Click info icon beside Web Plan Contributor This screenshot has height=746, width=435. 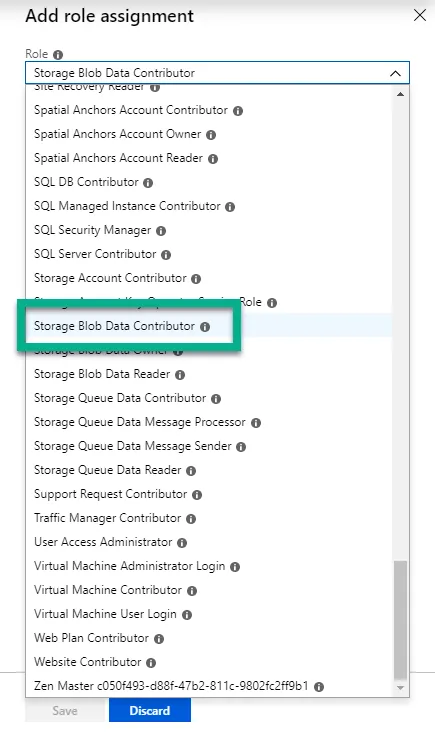159,639
